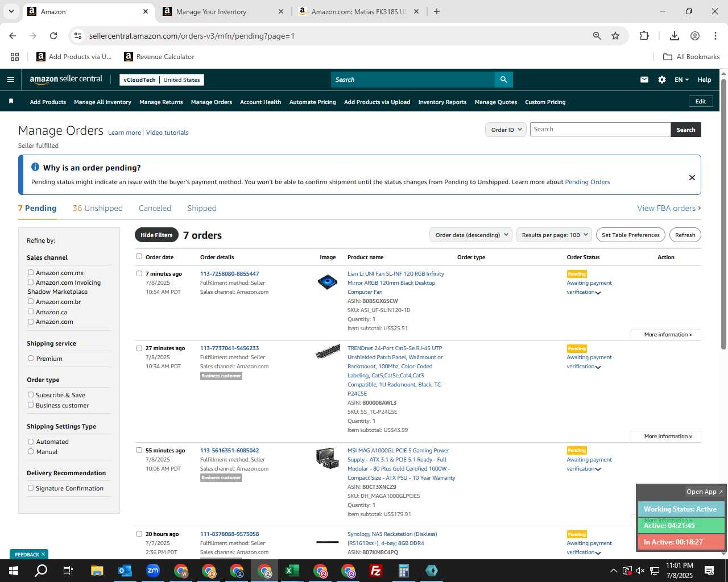Open the settings gear icon
This screenshot has width=728, height=582.
(662, 80)
